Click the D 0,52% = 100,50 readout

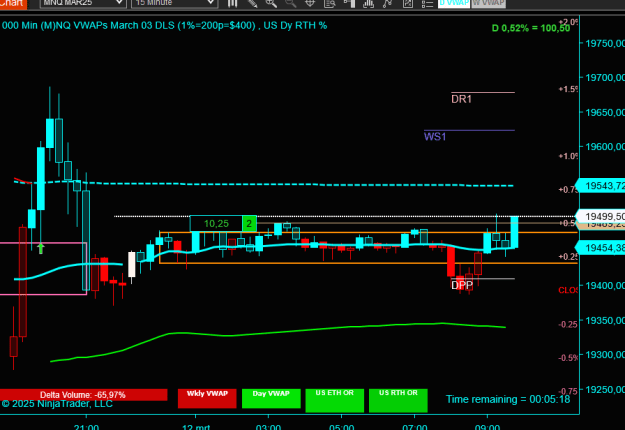(531, 28)
